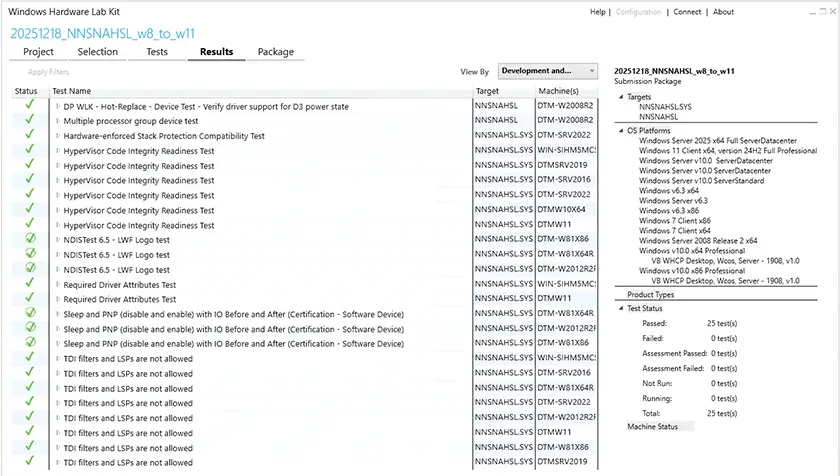Click checkmark of TDI filters test on WIN-SIHM5MC
The height and width of the screenshot is (476, 840).
click(29, 357)
